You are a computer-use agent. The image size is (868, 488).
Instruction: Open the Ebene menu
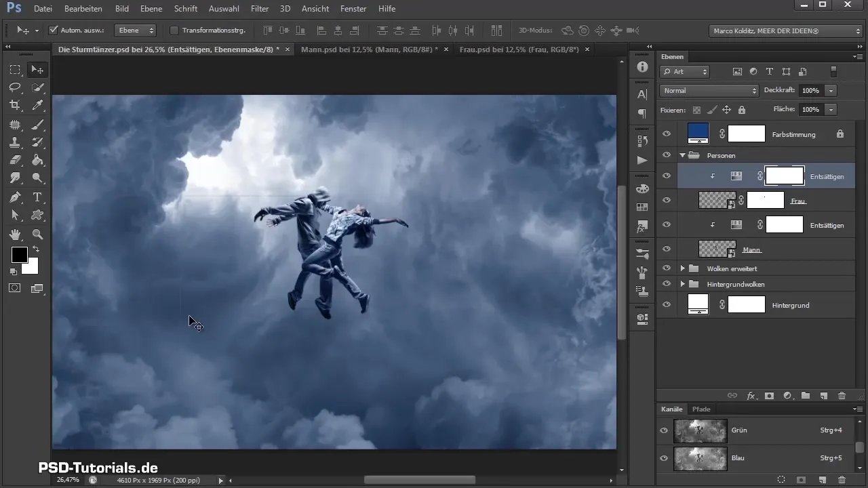151,9
